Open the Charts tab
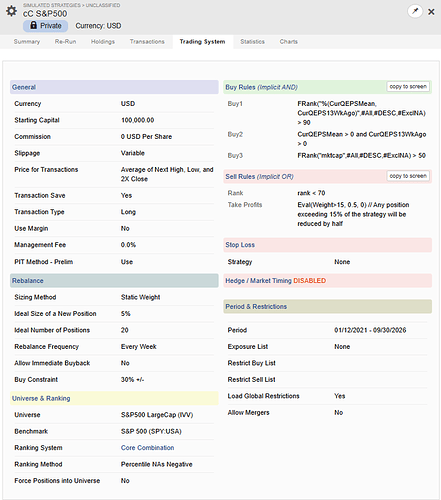Screen dimensions: 441x500 pos(288,42)
